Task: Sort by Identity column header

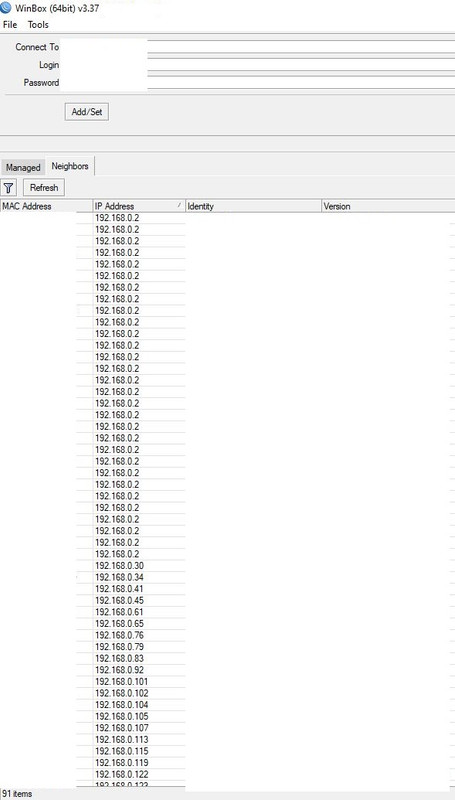Action: click(254, 207)
